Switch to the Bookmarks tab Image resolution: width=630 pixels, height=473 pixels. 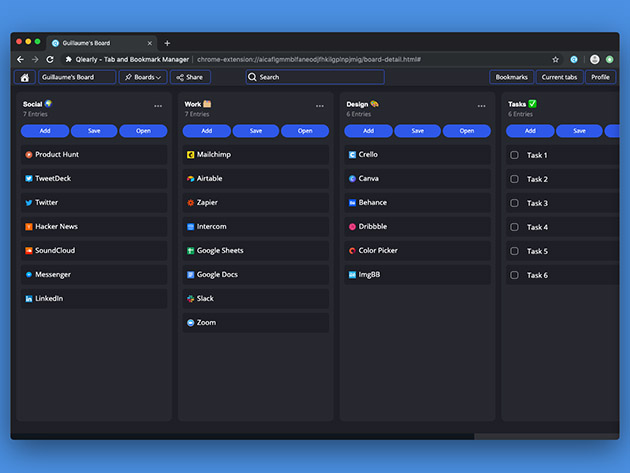pyautogui.click(x=511, y=77)
